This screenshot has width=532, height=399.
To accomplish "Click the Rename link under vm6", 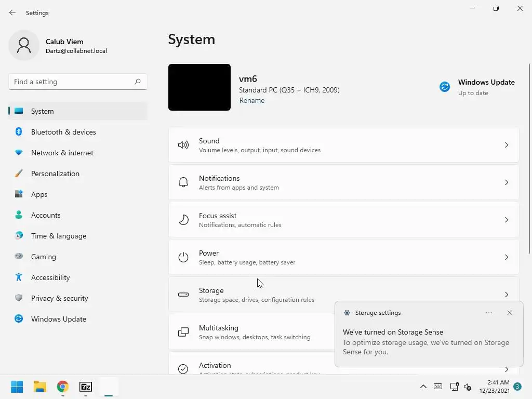I will tap(252, 100).
